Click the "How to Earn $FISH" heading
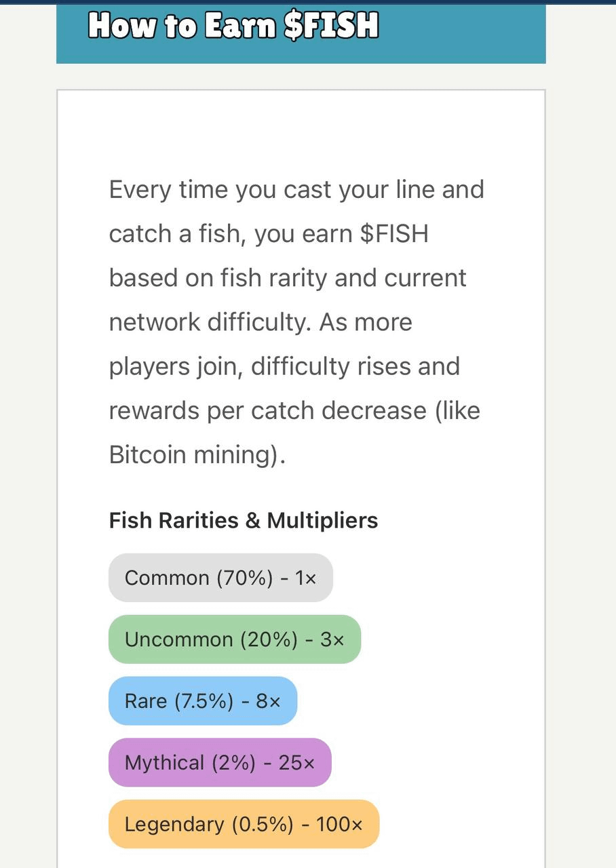Screen dimensions: 616x868 pos(233,26)
